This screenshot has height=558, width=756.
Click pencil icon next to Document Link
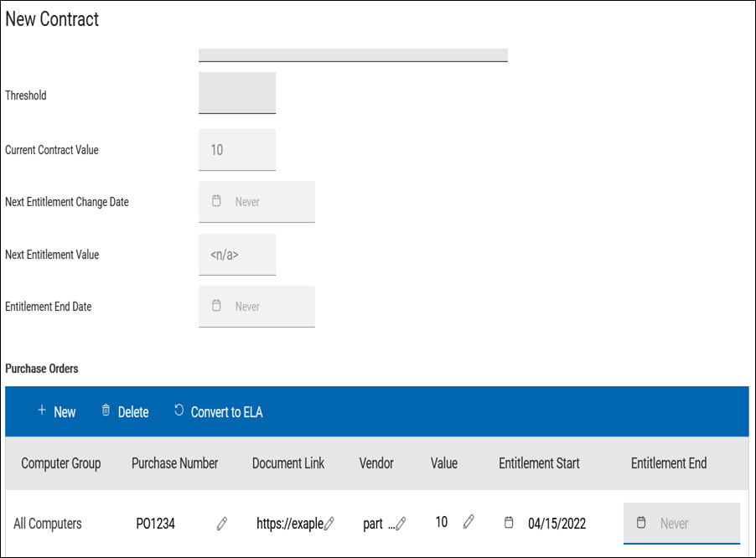point(329,524)
